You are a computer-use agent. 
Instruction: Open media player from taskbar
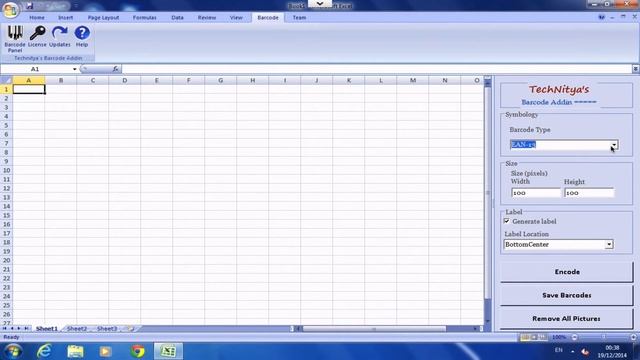click(105, 351)
